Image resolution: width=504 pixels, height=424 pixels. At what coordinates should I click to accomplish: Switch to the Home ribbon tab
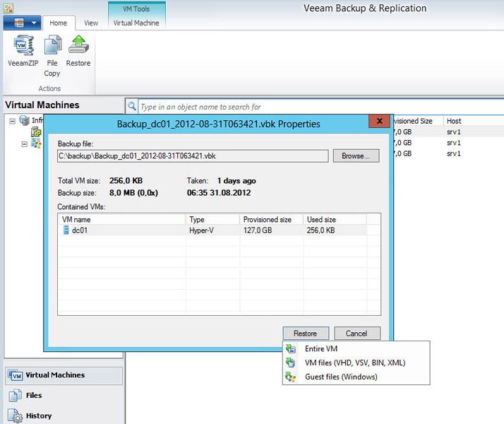tap(58, 23)
